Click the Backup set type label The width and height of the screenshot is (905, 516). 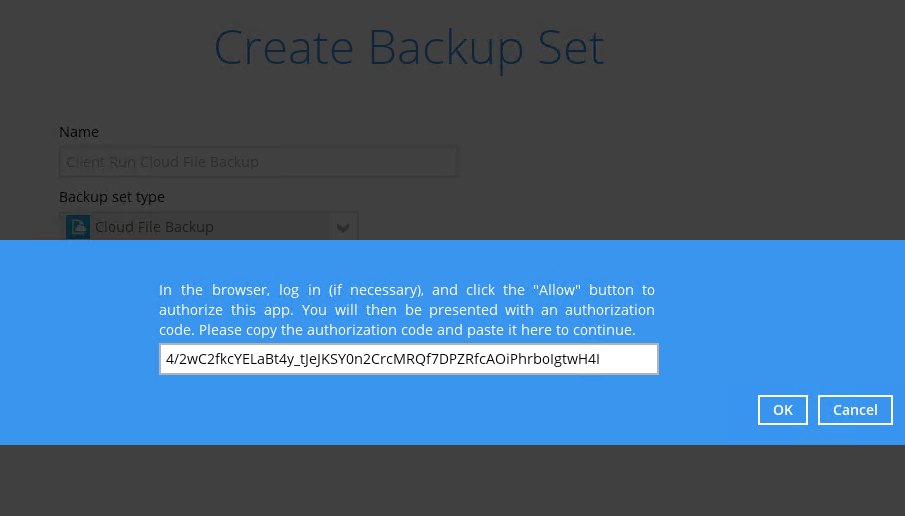(112, 197)
